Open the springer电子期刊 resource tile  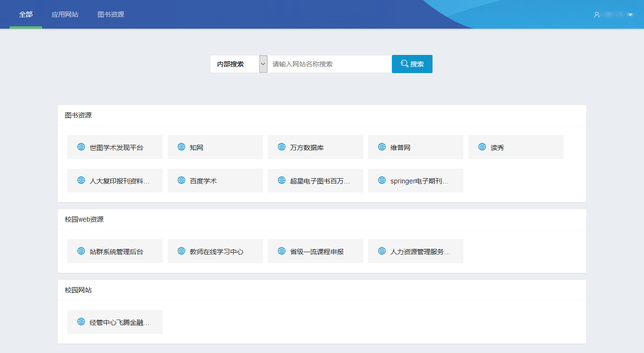pos(419,181)
